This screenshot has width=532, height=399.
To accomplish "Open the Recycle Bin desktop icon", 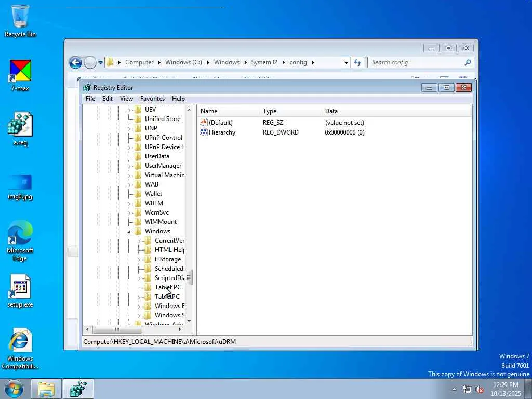I will pos(20,21).
